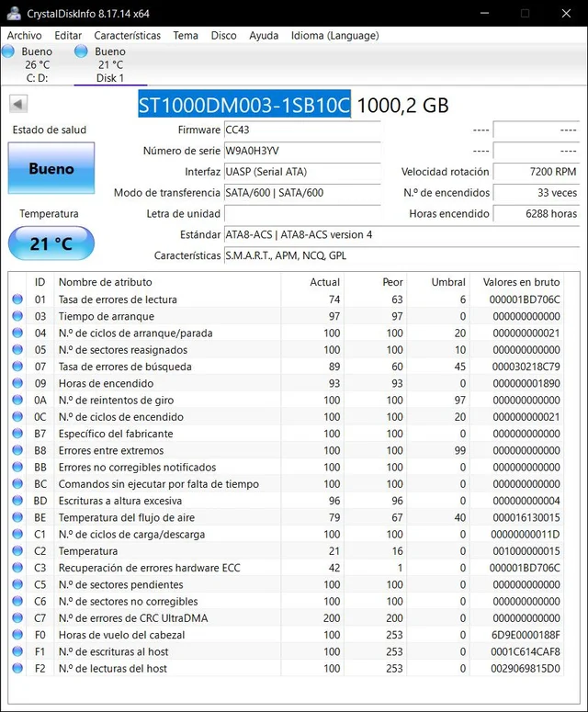Screen dimensions: 588x712
Task: Click the CrystalDiskInfo title bar app icon
Action: (14, 13)
